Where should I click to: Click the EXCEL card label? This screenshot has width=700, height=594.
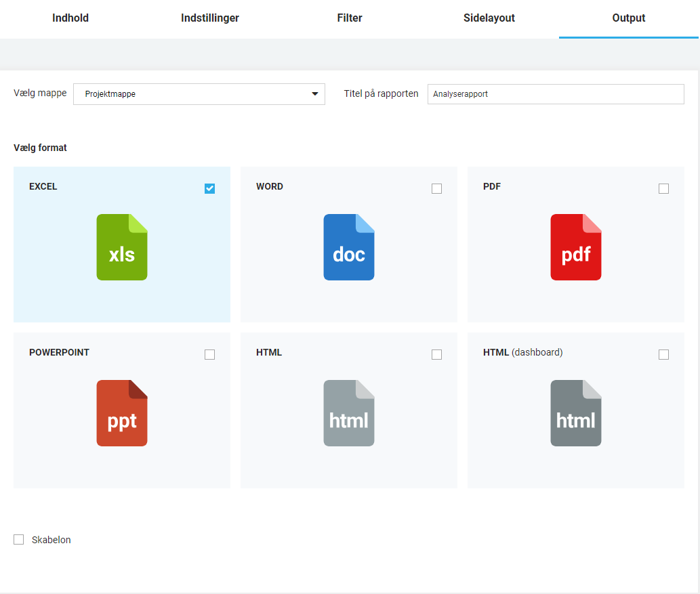(x=43, y=186)
